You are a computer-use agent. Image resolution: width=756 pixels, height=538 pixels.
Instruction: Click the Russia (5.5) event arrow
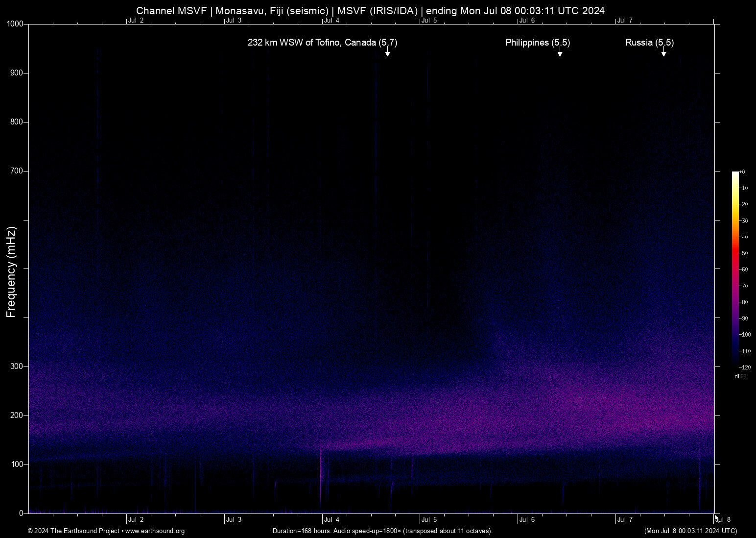pyautogui.click(x=664, y=53)
